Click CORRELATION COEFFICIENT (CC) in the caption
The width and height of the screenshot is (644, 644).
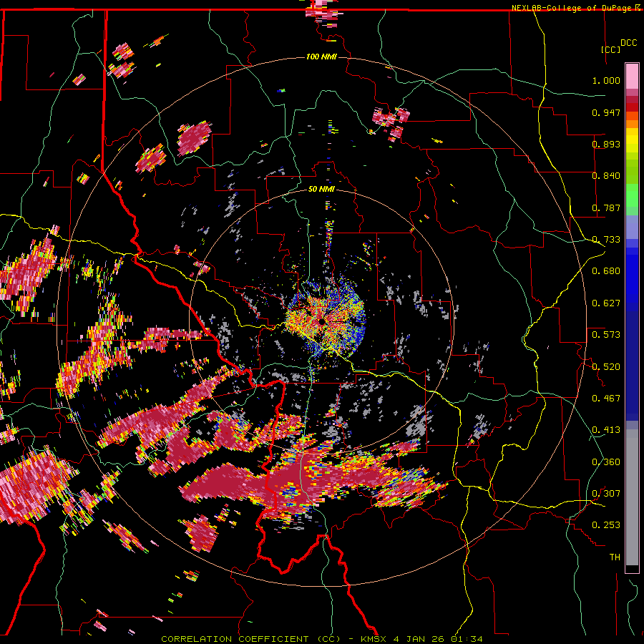(x=250, y=639)
